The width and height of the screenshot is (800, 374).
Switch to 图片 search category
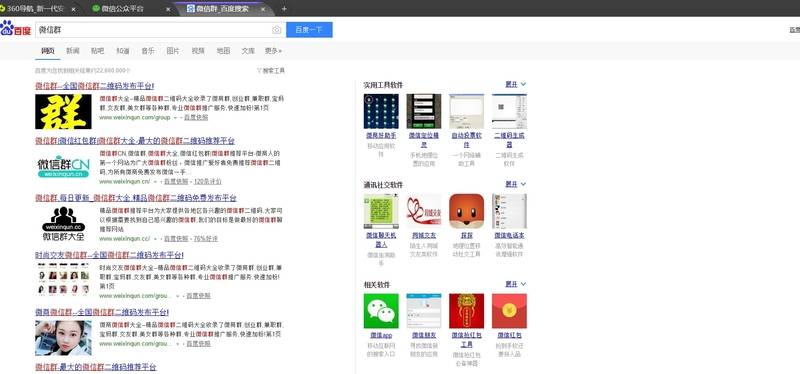173,51
